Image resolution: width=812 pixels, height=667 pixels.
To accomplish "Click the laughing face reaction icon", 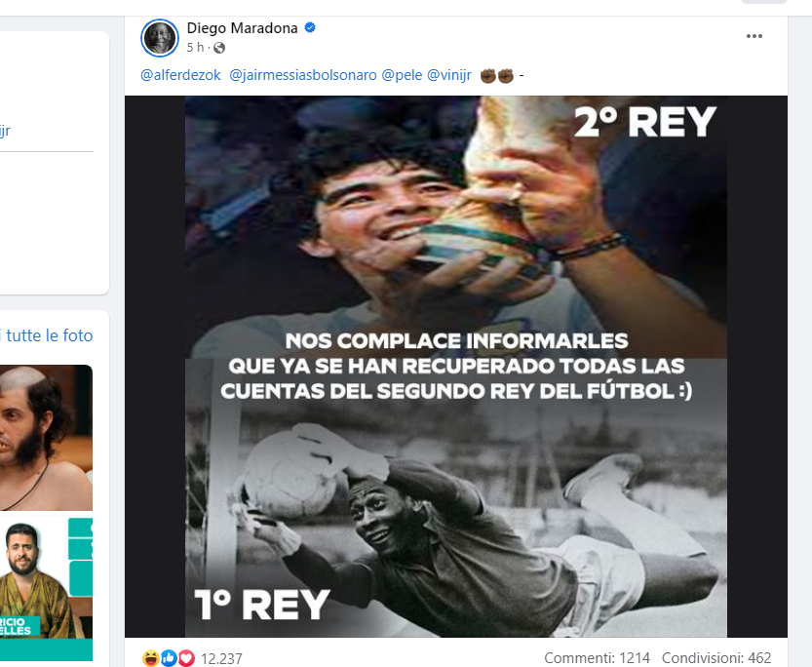I will [151, 658].
